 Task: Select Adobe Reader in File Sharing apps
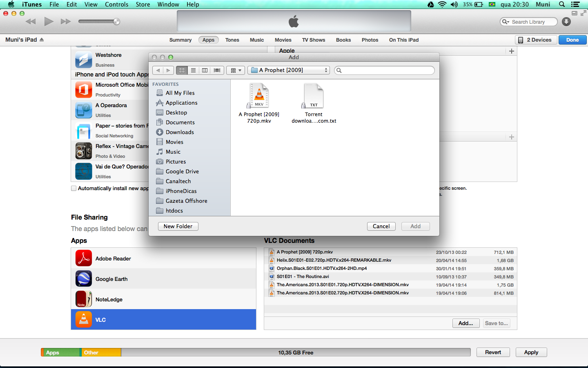(x=163, y=258)
